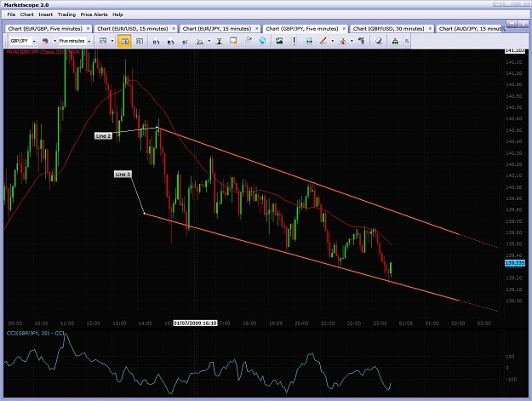This screenshot has width=532, height=401.
Task: Close the EUR/GBP Five minutes tab
Action: [x=88, y=29]
